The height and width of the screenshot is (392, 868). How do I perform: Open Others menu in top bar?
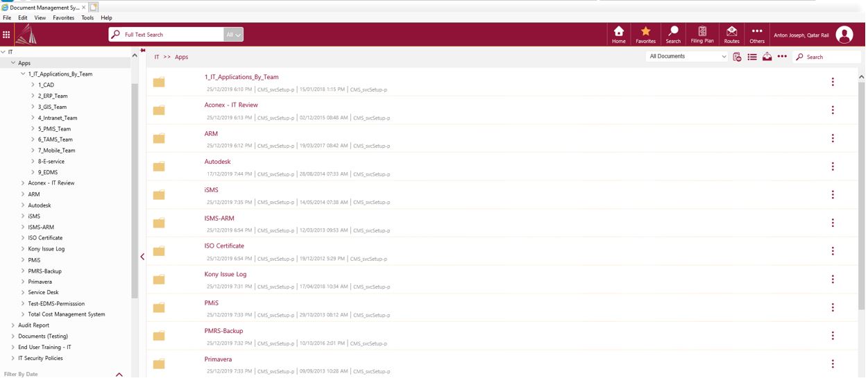pyautogui.click(x=757, y=35)
